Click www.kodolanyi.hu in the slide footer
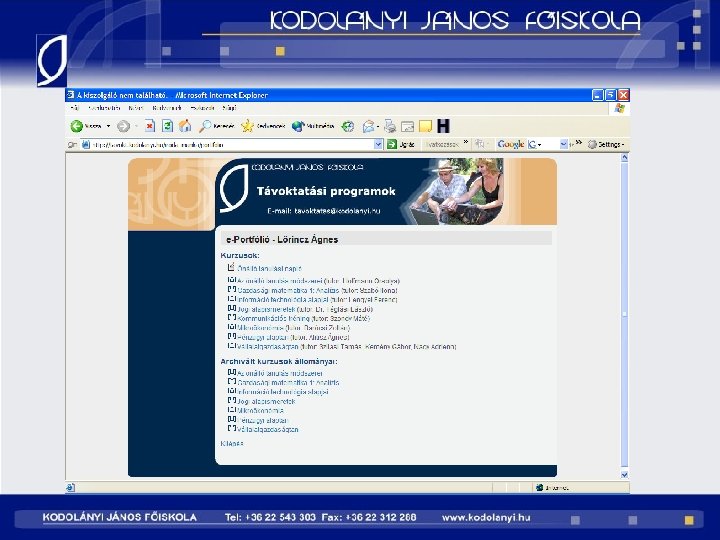The height and width of the screenshot is (540, 720). [x=486, y=517]
